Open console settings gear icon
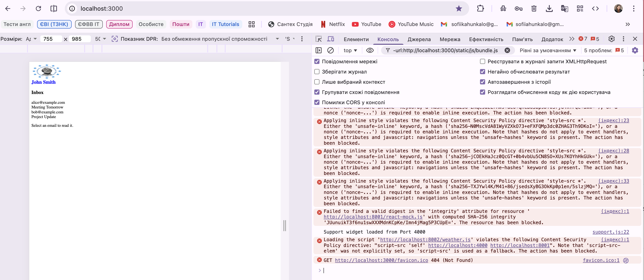The image size is (644, 280). click(635, 51)
